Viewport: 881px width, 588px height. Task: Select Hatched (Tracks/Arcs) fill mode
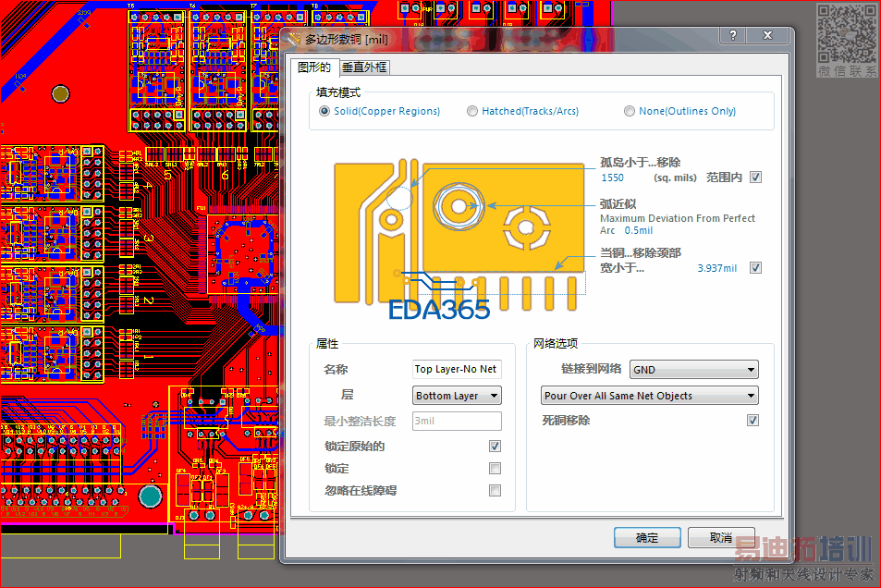click(x=472, y=111)
